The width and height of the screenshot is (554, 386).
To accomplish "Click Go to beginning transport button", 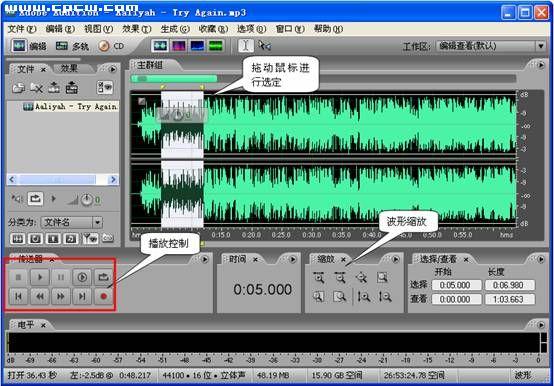I will [x=18, y=296].
